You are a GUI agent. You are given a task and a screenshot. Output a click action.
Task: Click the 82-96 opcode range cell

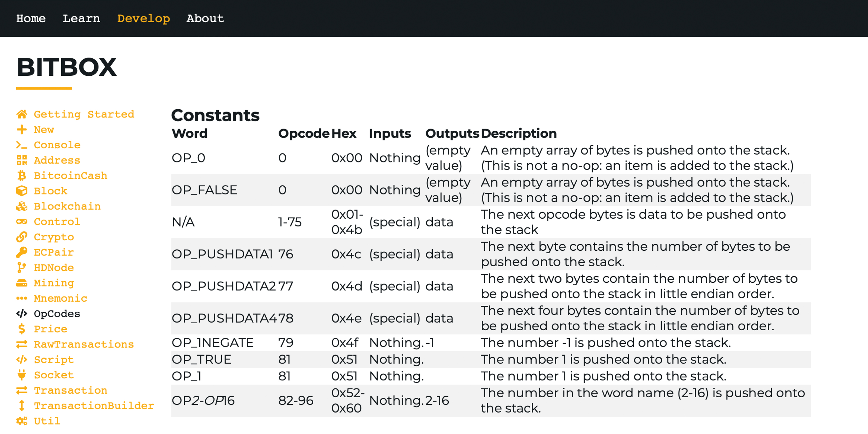[296, 401]
